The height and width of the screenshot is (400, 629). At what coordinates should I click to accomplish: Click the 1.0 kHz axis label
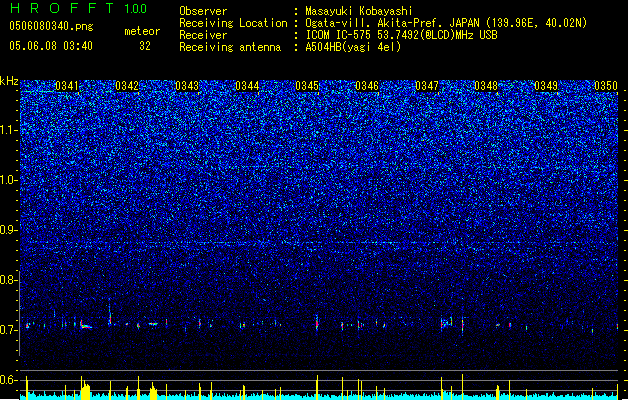8,180
